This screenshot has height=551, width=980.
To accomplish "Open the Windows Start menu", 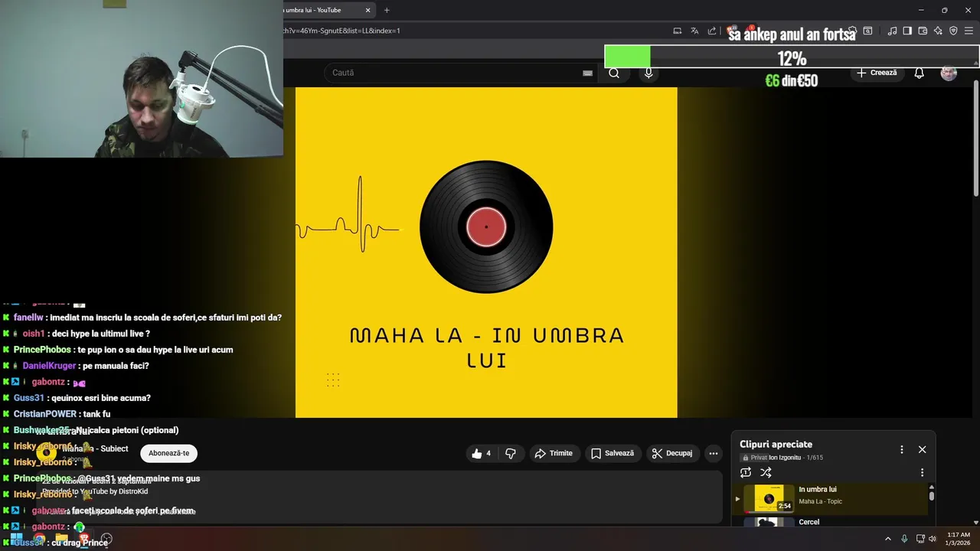I will click(x=16, y=539).
